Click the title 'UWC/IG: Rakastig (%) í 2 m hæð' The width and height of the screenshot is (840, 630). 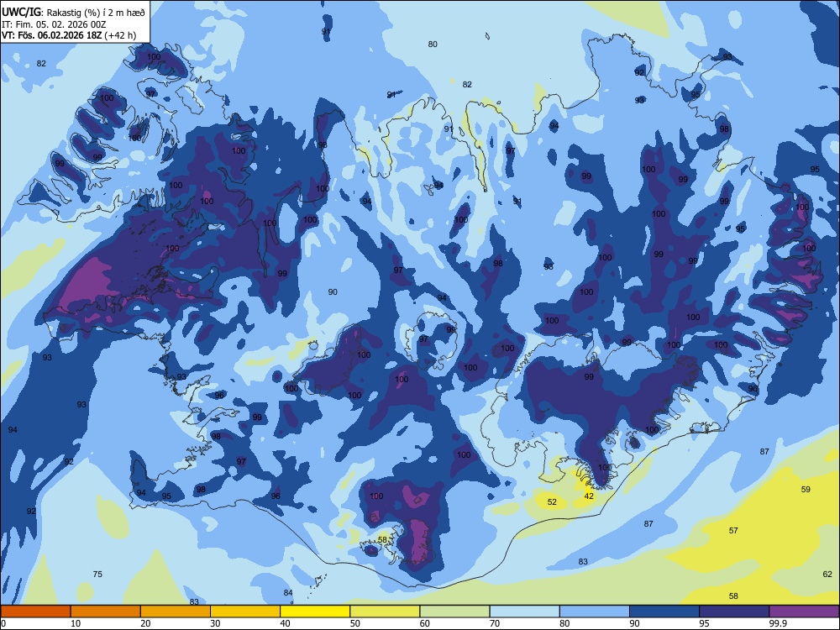[73, 12]
